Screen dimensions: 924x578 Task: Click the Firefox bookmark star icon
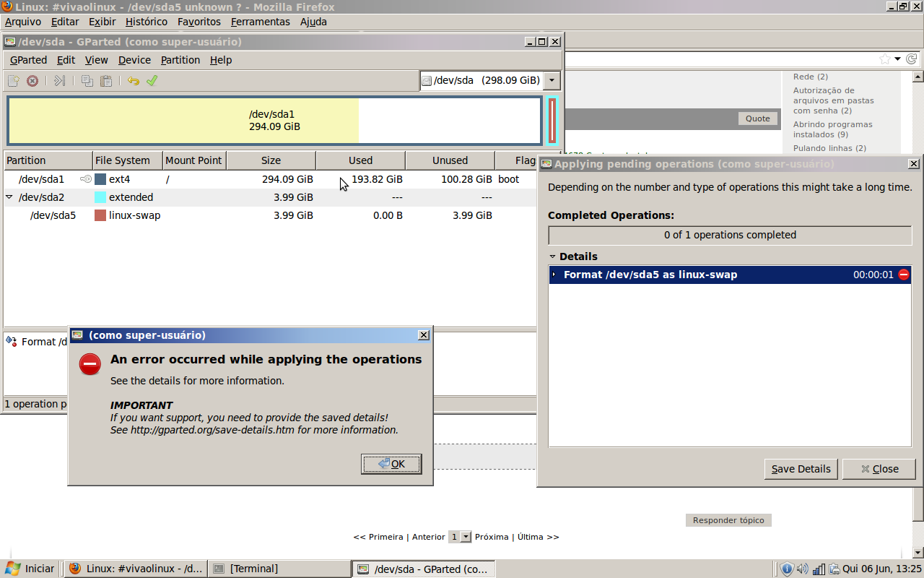coord(884,59)
